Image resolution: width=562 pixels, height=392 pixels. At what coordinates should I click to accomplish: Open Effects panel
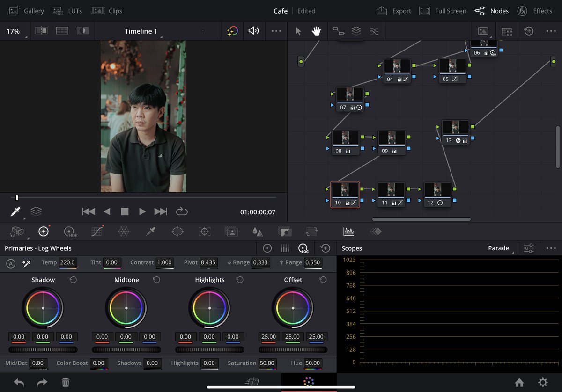click(x=534, y=11)
